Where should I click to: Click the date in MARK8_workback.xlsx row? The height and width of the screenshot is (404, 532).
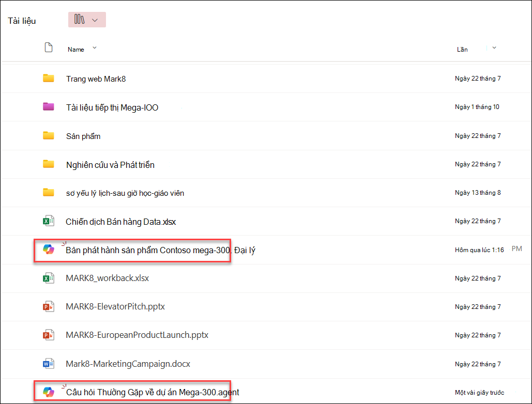pos(478,278)
